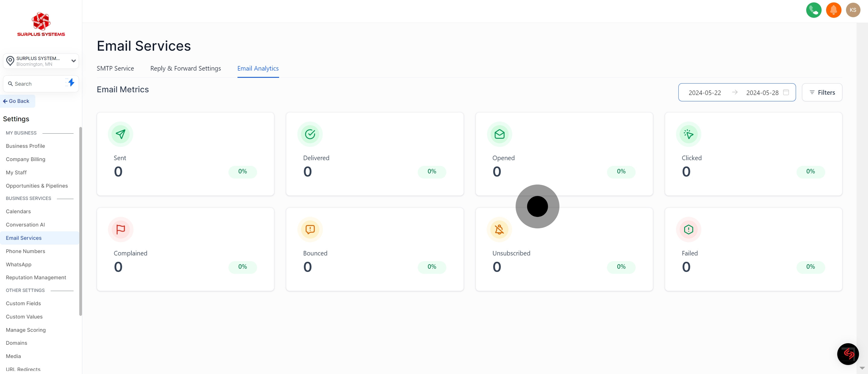This screenshot has height=374, width=868.
Task: Open the orange notifications bell
Action: point(833,10)
